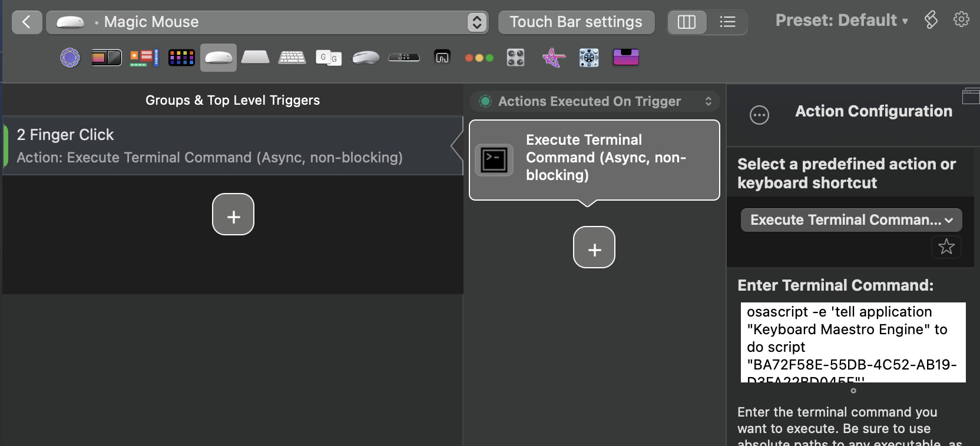Open the Siri Remote trigger icon
The width and height of the screenshot is (980, 446).
click(x=404, y=58)
